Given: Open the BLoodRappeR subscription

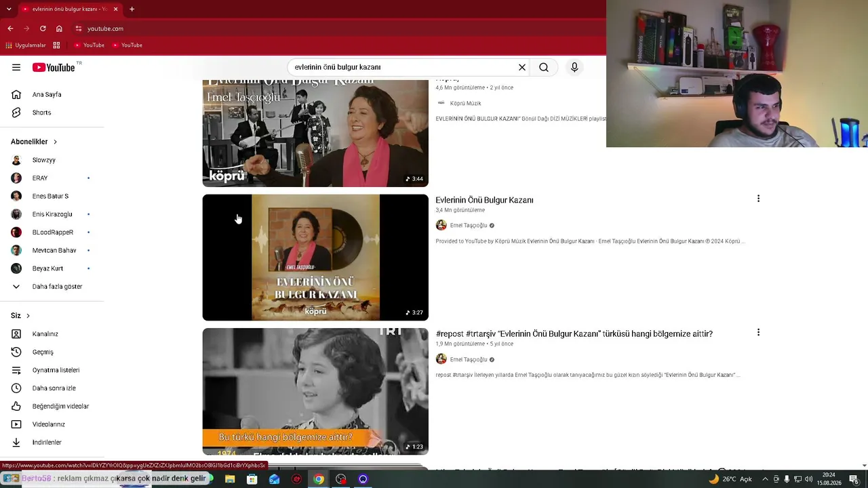Looking at the screenshot, I should click(x=52, y=232).
